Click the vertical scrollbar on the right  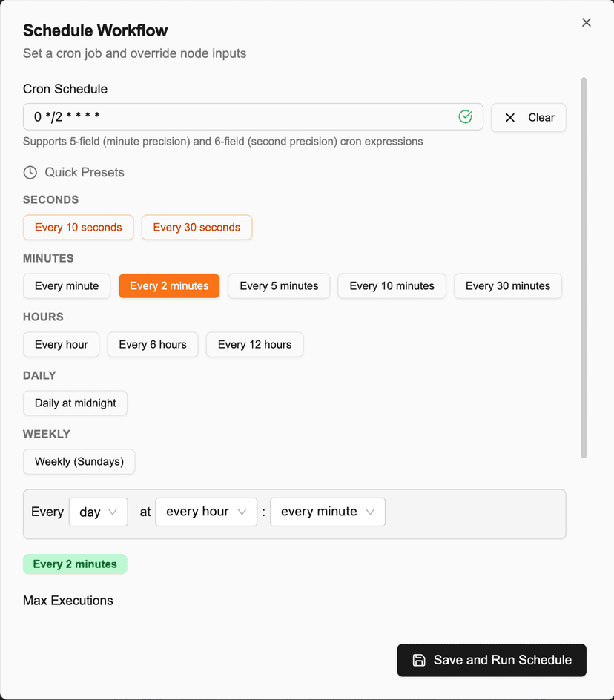[x=583, y=267]
